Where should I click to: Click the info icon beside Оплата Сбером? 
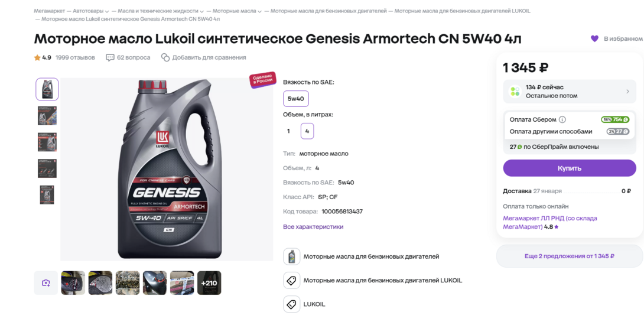562,119
